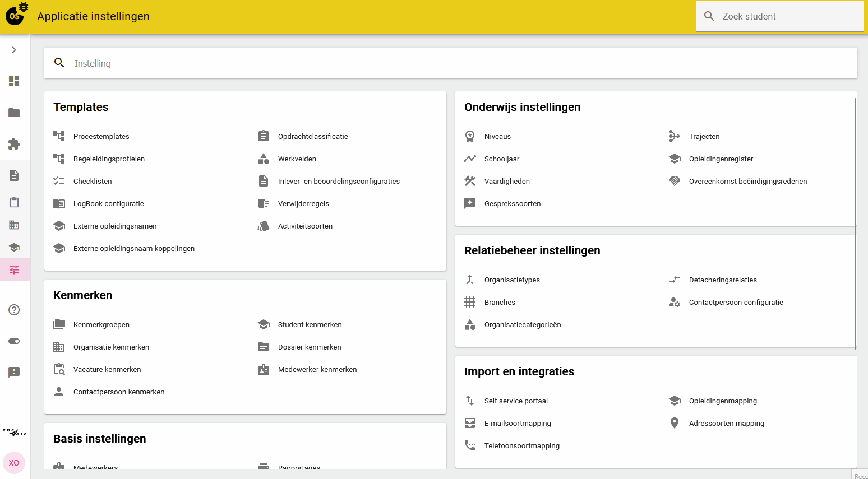Image resolution: width=868 pixels, height=479 pixels.
Task: Open the feedback icon in sidebar
Action: (x=14, y=372)
